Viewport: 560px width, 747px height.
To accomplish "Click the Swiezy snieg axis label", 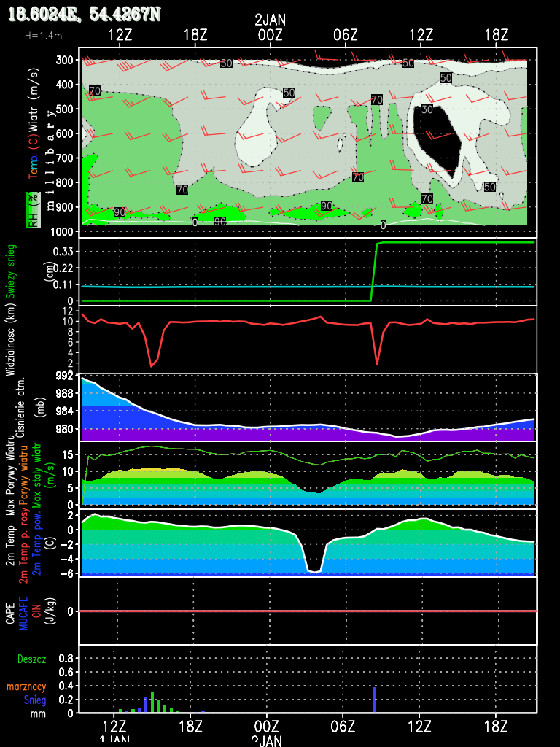I will [11, 270].
